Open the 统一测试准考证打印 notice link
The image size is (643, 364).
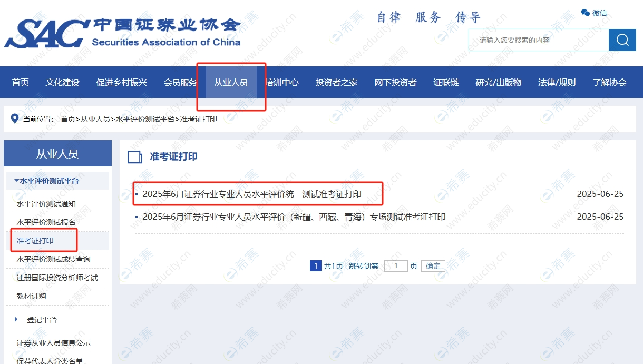(252, 194)
